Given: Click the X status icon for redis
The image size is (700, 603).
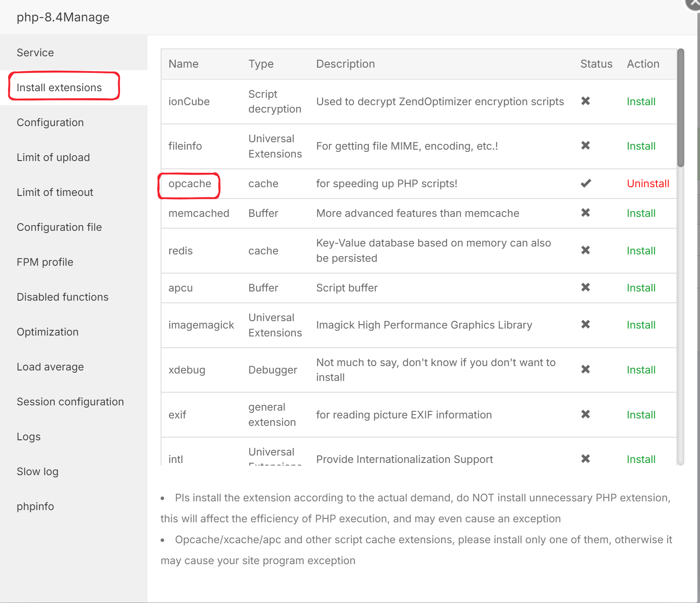Looking at the screenshot, I should (x=585, y=250).
